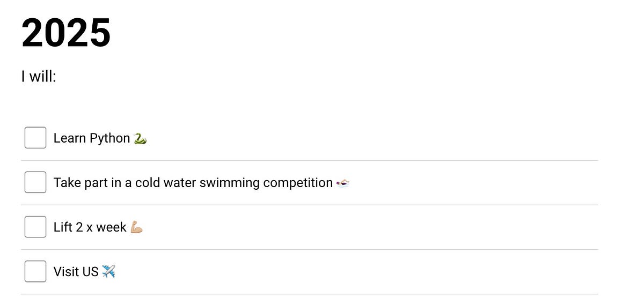Click the flexed bicep emoji
The width and height of the screenshot is (644, 305).
[136, 227]
